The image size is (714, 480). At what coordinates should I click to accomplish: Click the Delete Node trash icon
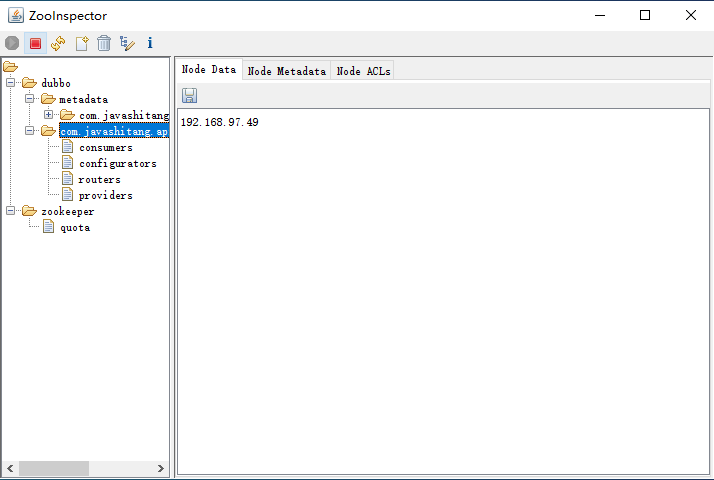pyautogui.click(x=104, y=43)
